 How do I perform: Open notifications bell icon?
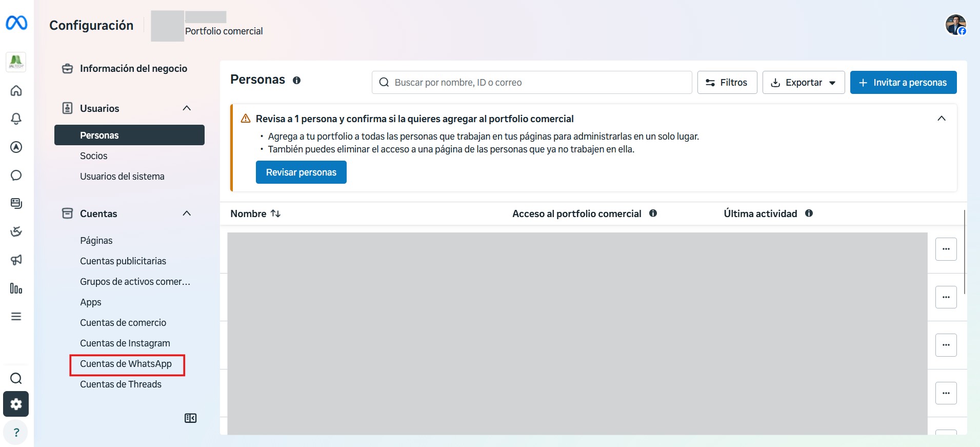[16, 119]
